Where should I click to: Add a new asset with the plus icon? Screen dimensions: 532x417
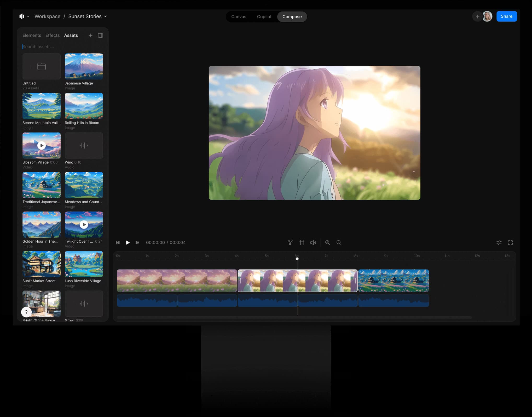(x=91, y=35)
